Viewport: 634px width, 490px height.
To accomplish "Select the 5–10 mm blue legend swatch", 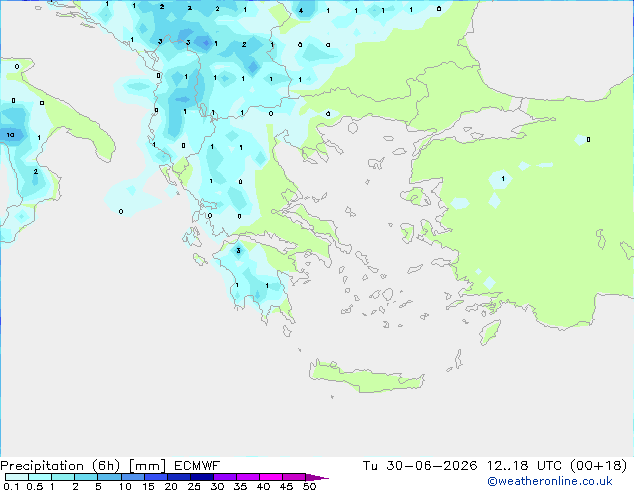I will point(109,477).
